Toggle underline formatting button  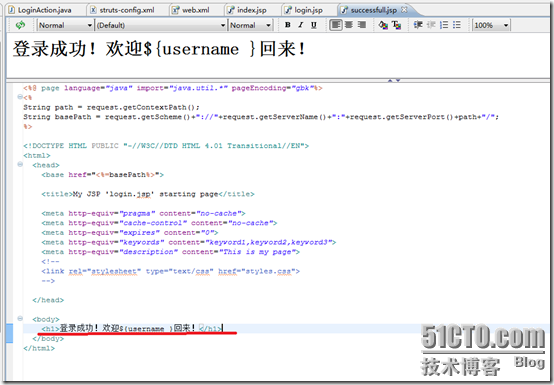pos(313,25)
